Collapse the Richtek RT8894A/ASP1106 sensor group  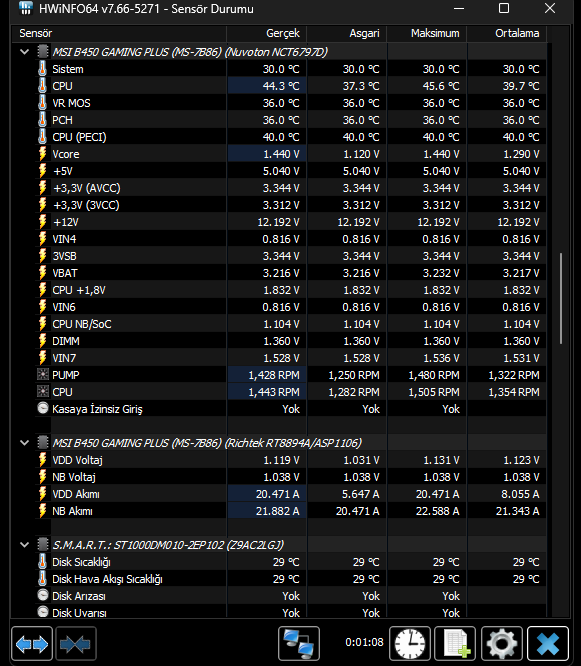25,443
